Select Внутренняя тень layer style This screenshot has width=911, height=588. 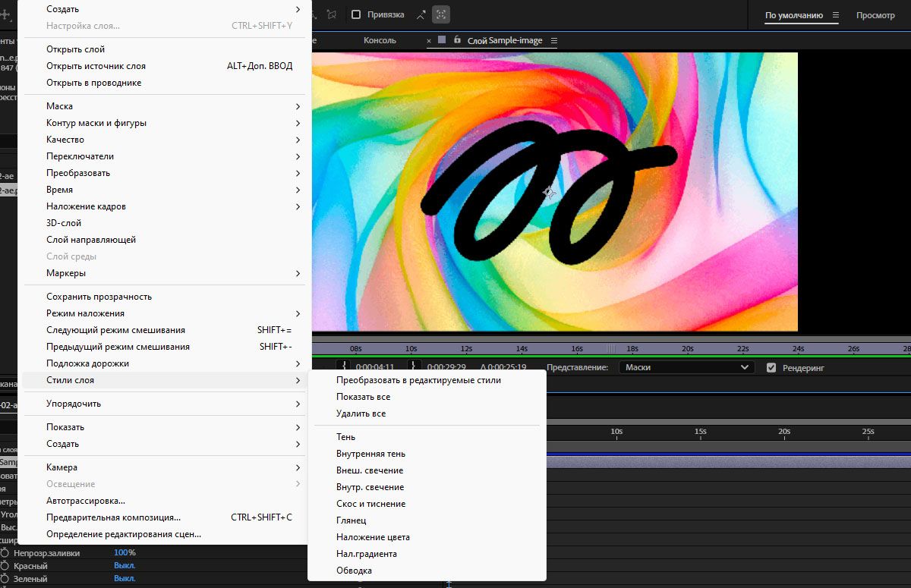(370, 454)
